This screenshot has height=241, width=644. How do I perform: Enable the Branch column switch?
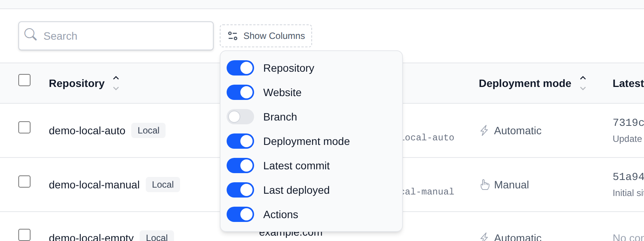pos(240,117)
